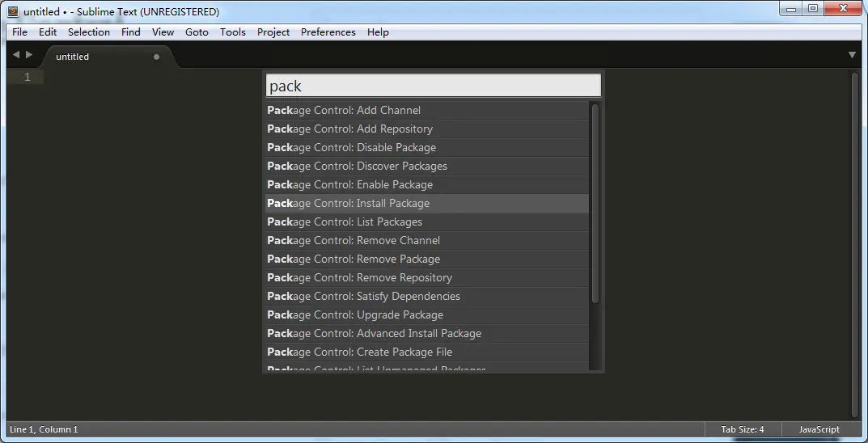Open tab list dropdown triangle
The width and height of the screenshot is (868, 443).
(853, 55)
